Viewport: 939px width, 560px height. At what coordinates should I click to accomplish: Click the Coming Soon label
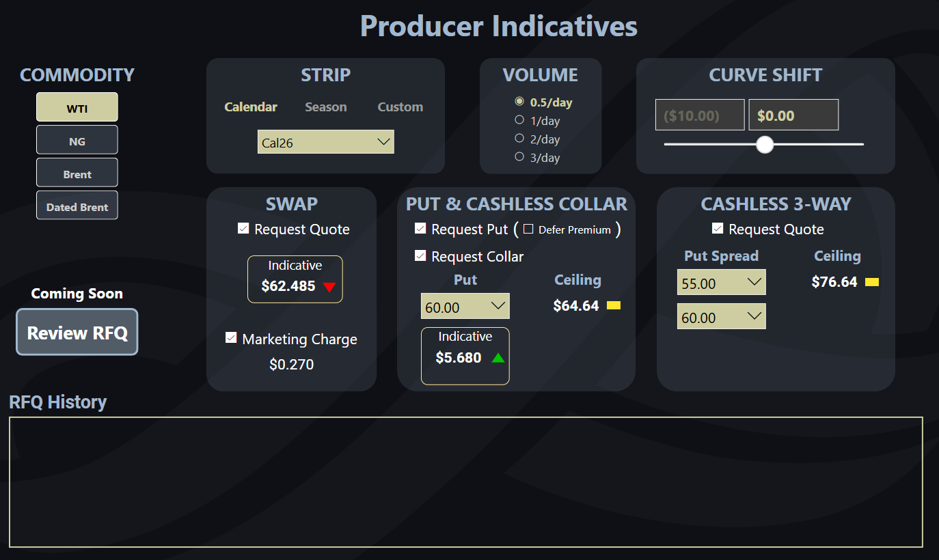77,294
